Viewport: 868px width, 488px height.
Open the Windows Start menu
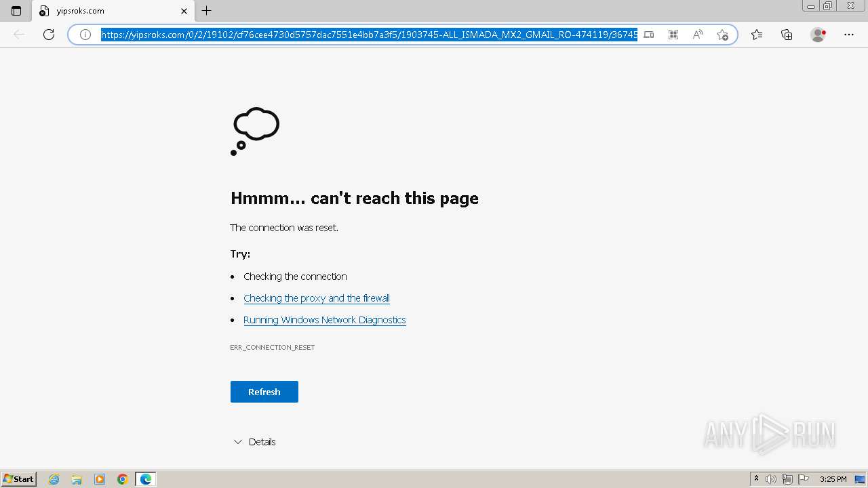pyautogui.click(x=19, y=479)
